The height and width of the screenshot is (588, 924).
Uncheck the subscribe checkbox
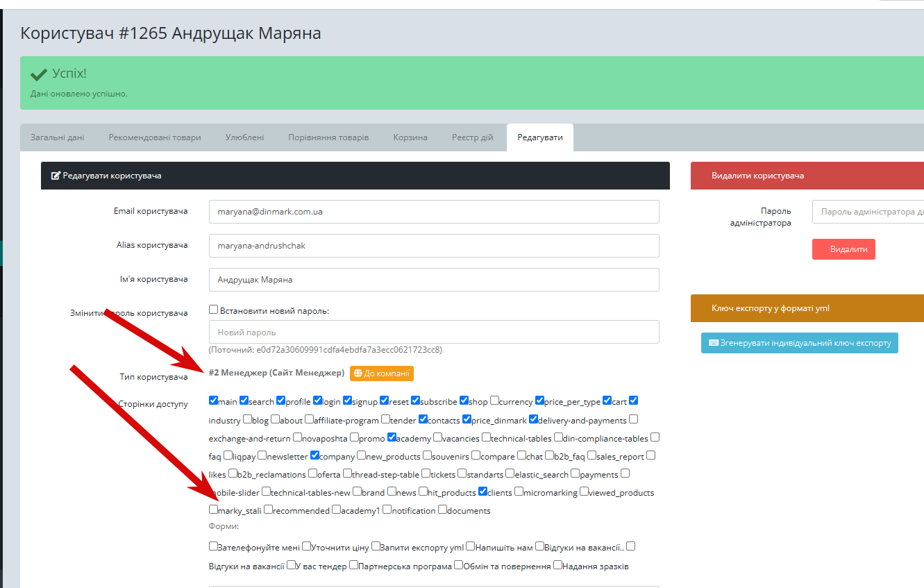click(416, 401)
